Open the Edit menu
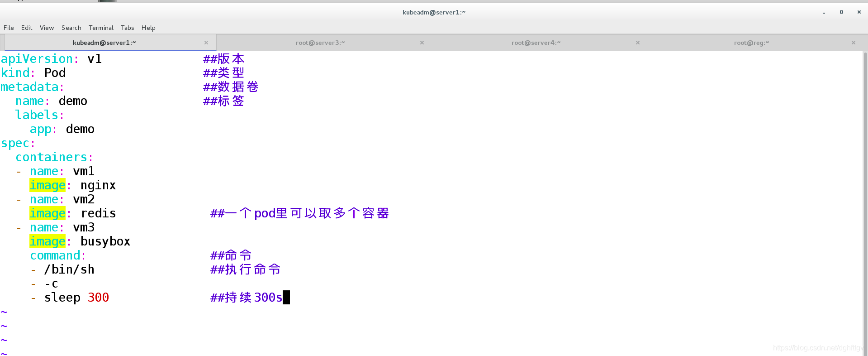The image size is (868, 356). pyautogui.click(x=27, y=28)
